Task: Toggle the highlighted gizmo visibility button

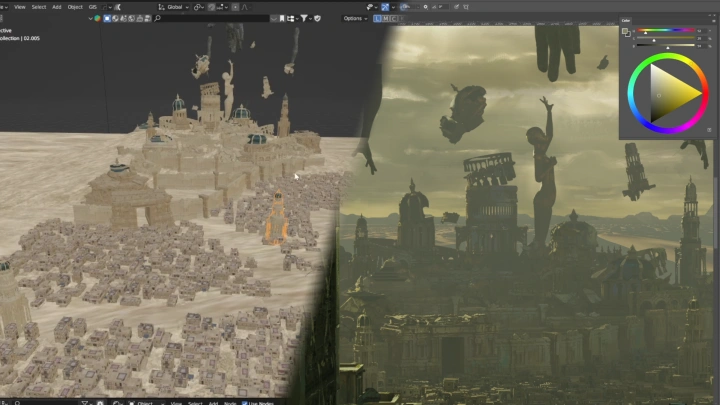Action: tap(385, 7)
